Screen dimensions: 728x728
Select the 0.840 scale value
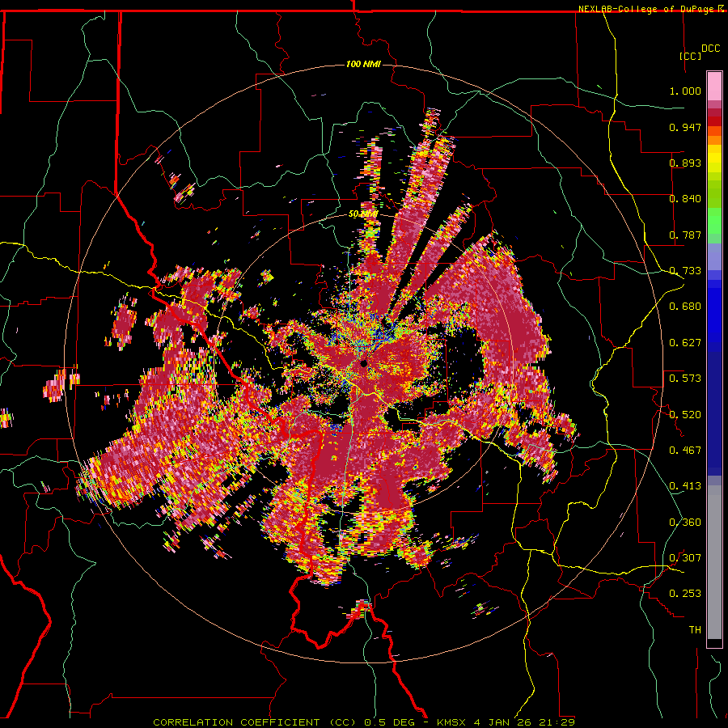click(685, 199)
